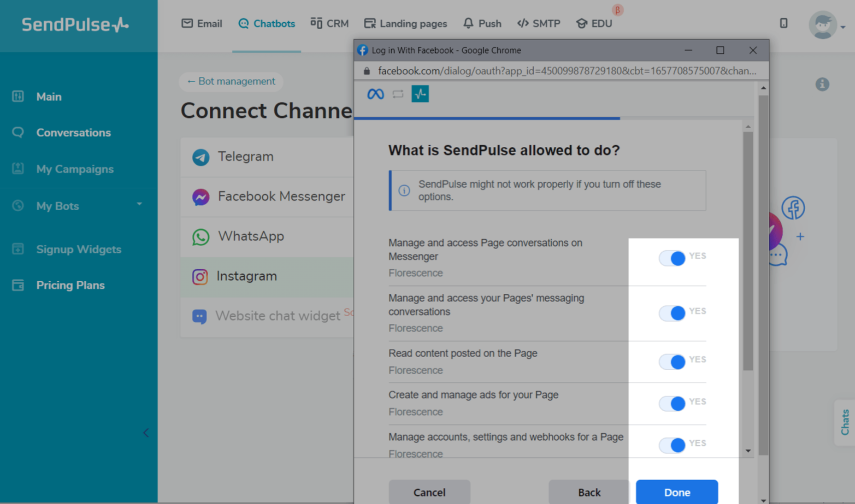Screen dimensions: 855x504
Task: Open the info icon at top right
Action: click(822, 84)
